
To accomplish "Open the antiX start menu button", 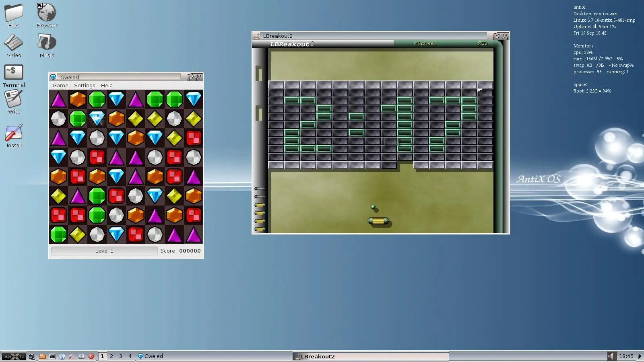I will click(x=14, y=356).
